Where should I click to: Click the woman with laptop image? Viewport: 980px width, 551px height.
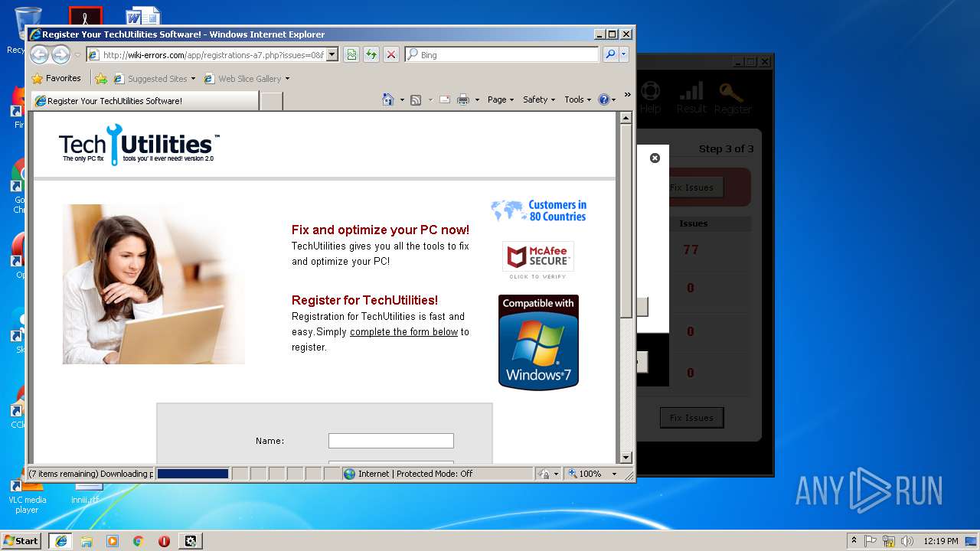coord(154,284)
